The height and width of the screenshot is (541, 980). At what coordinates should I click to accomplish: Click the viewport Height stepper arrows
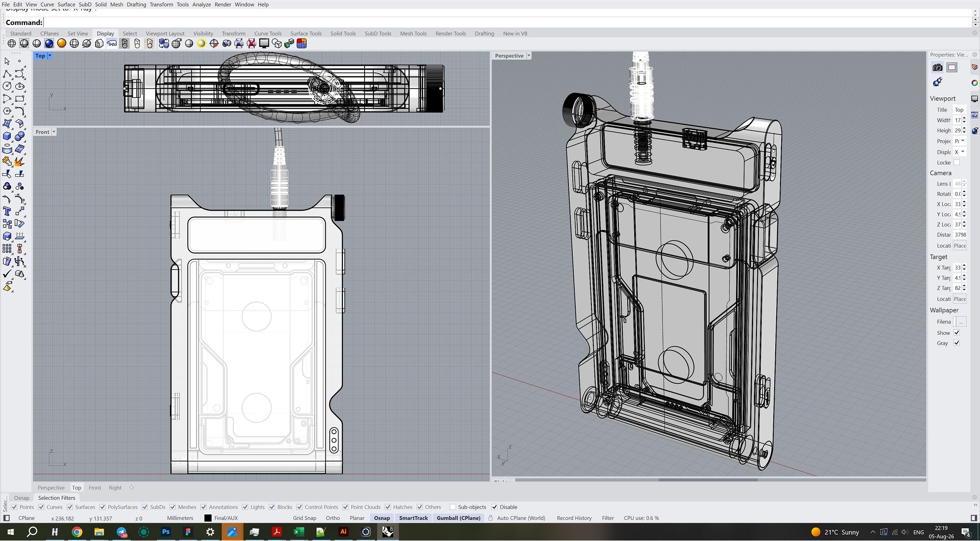[964, 131]
